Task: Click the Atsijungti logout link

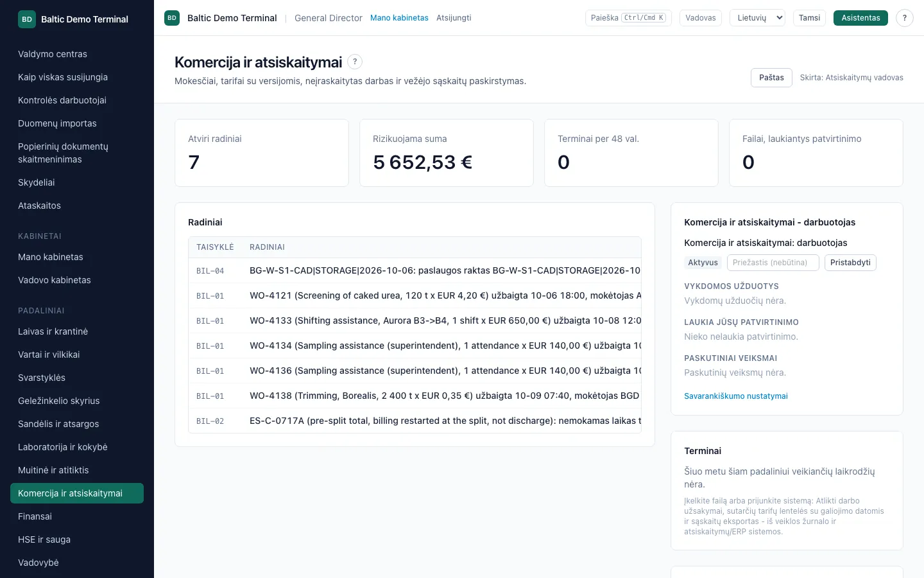Action: [x=454, y=18]
